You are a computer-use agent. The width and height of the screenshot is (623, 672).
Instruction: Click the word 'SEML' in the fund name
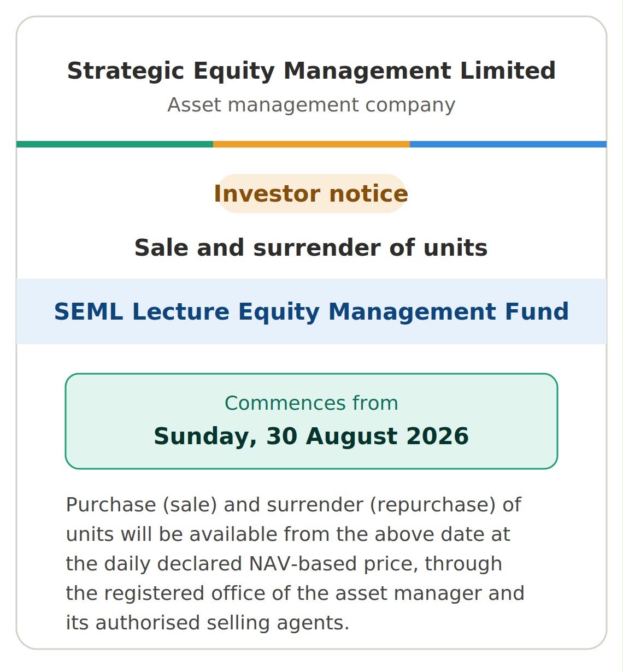[x=89, y=312]
